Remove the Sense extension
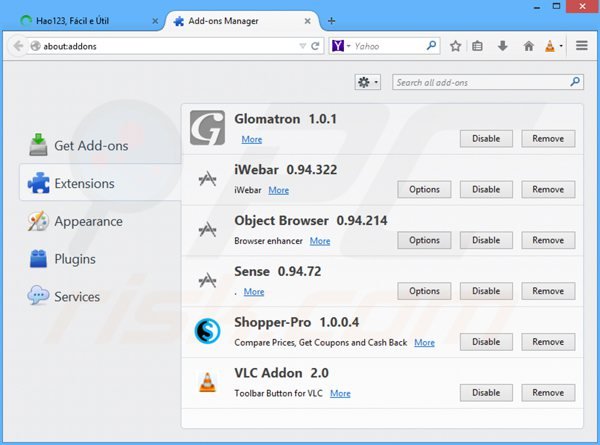This screenshot has width=600, height=445. coord(548,291)
